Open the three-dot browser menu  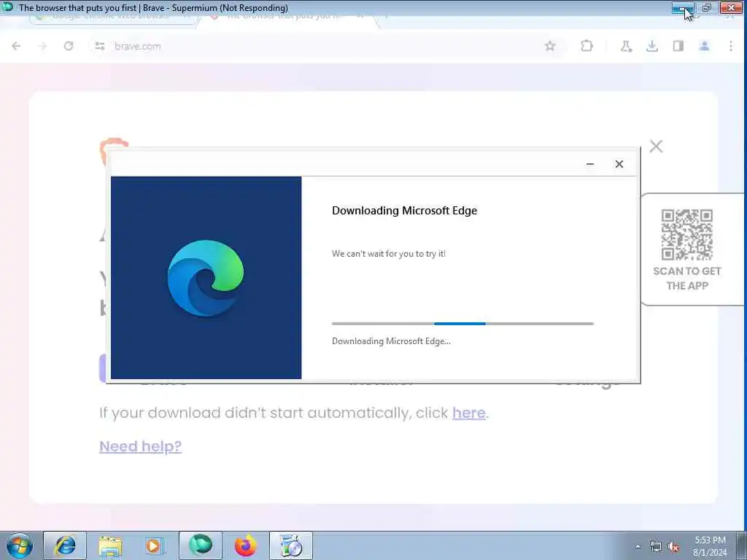click(731, 46)
